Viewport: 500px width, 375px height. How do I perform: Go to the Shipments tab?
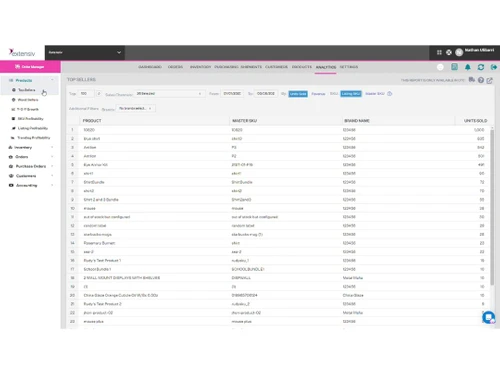[x=251, y=67]
